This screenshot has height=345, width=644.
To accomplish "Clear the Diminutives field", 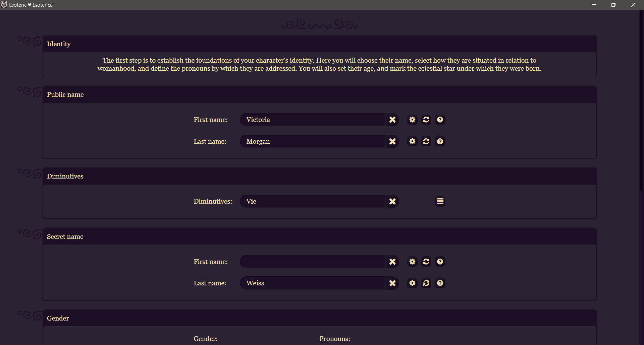I will pyautogui.click(x=392, y=201).
